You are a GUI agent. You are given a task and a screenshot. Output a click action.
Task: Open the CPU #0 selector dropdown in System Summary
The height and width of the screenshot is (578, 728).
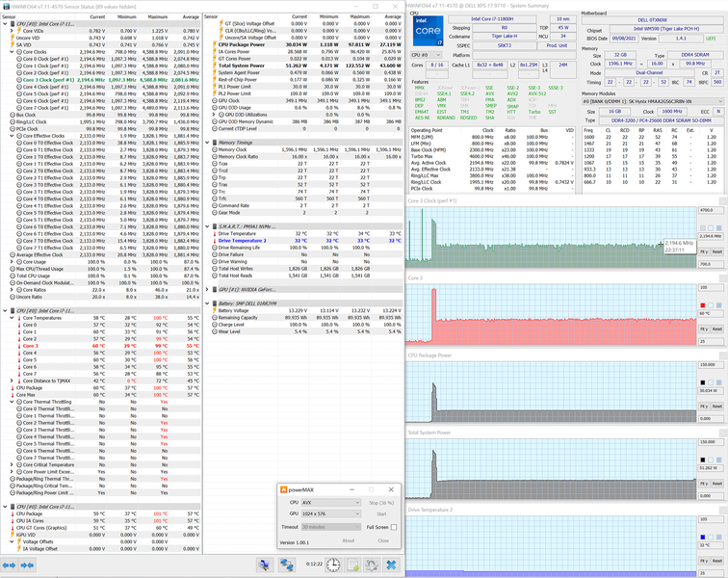(426, 55)
